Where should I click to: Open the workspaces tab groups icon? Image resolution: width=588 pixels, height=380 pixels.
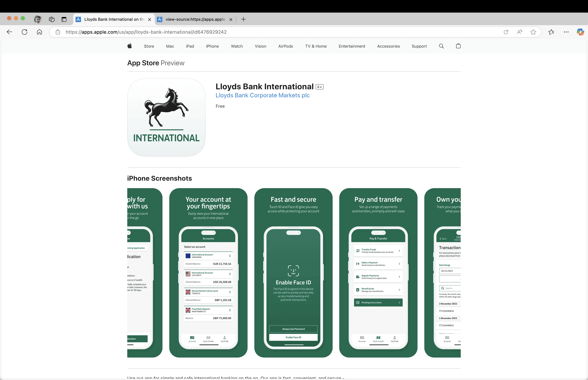pyautogui.click(x=52, y=19)
